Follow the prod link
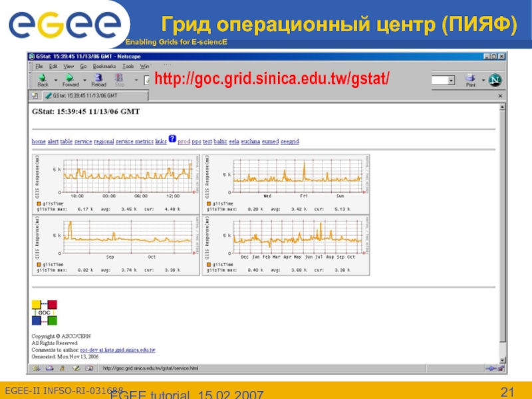The image size is (532, 399). (184, 142)
